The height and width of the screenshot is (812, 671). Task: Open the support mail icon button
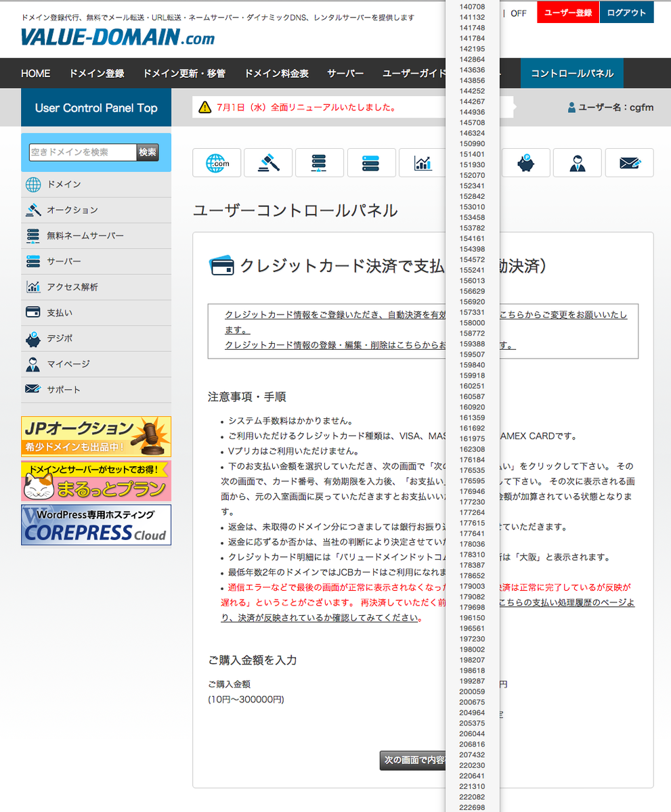click(629, 162)
